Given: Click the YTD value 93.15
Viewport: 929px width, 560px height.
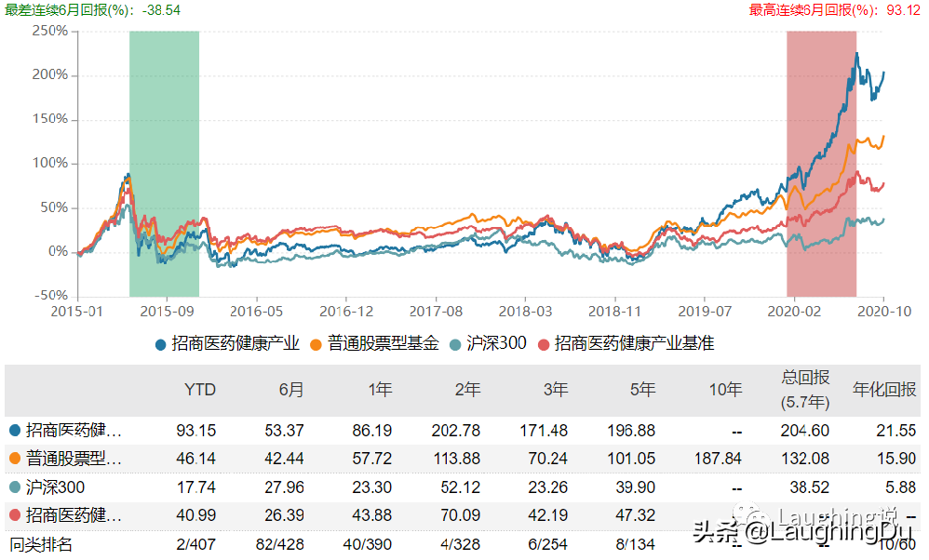Looking at the screenshot, I should [x=196, y=431].
